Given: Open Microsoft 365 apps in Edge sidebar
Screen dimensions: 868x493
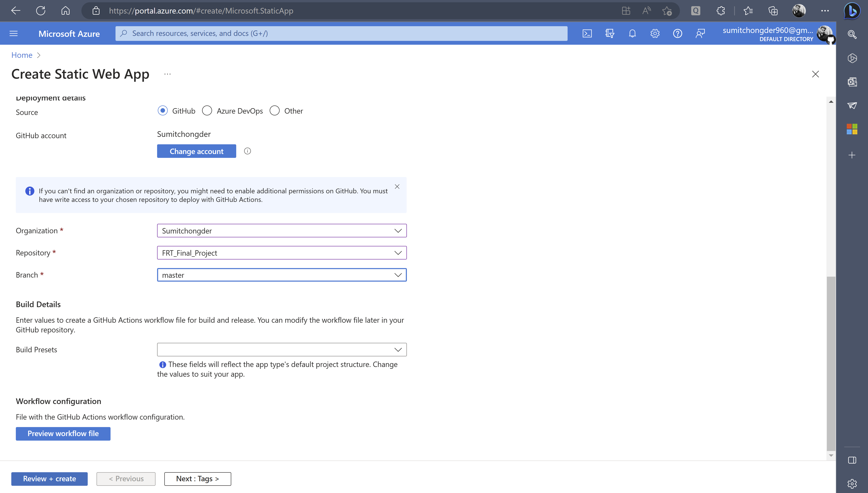Looking at the screenshot, I should (x=852, y=129).
